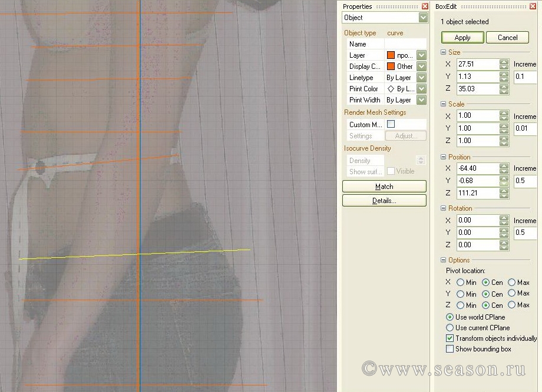Click the Print Color diamond icon
Image resolution: width=542 pixels, height=392 pixels.
click(x=390, y=89)
